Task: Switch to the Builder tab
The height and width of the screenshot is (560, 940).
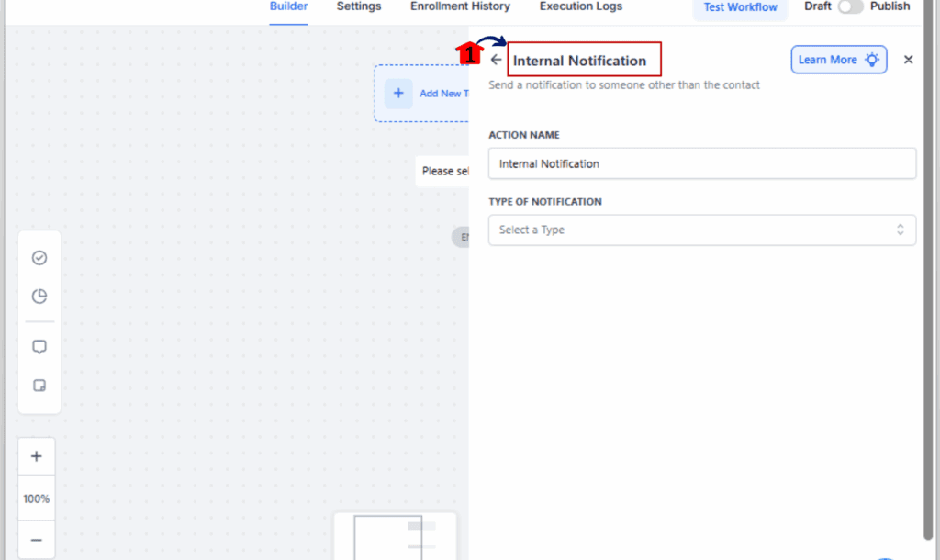Action: (288, 6)
